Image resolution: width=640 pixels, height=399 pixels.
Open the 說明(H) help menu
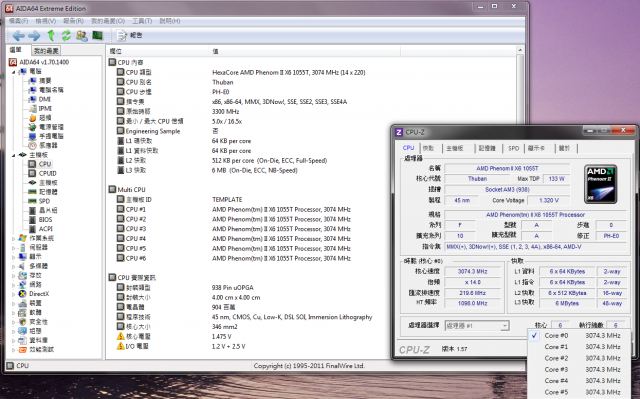(x=169, y=21)
